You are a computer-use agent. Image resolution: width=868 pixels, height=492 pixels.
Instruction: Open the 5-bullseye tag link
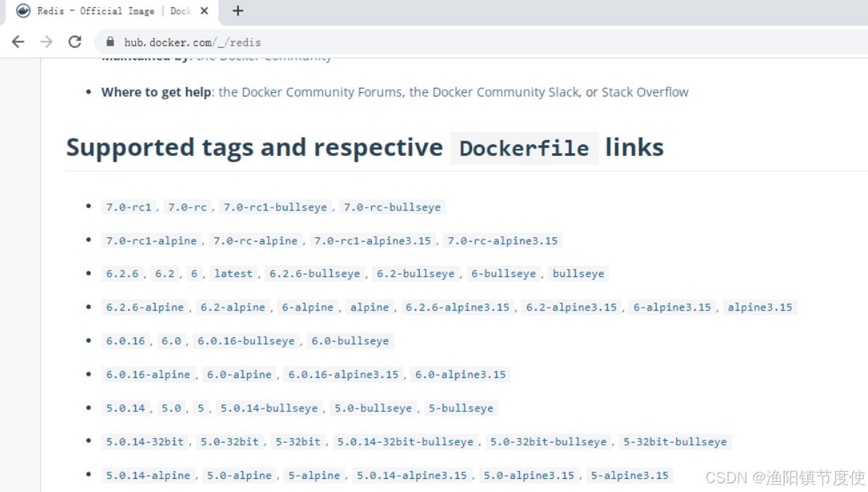(461, 409)
